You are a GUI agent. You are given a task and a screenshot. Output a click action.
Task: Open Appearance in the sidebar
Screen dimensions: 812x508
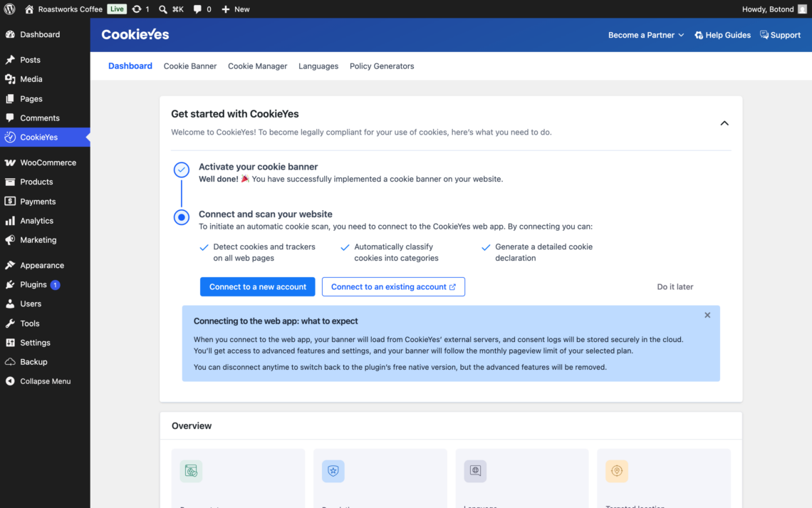pos(45,265)
